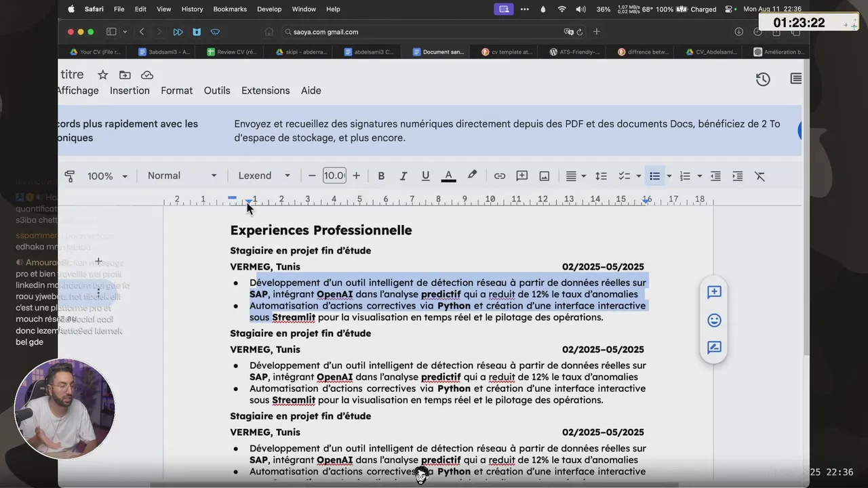Click the insert image icon
This screenshot has width=868, height=488.
[545, 176]
